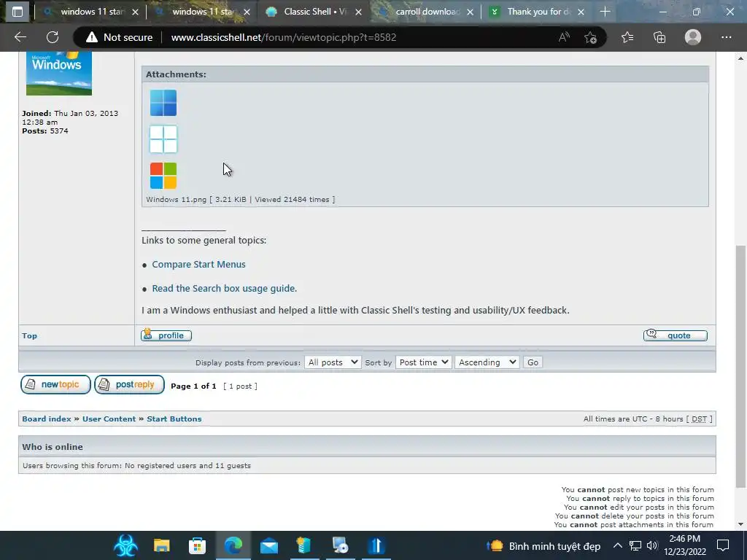The height and width of the screenshot is (560, 747).
Task: Expand the Ascending order dropdown
Action: point(487,362)
